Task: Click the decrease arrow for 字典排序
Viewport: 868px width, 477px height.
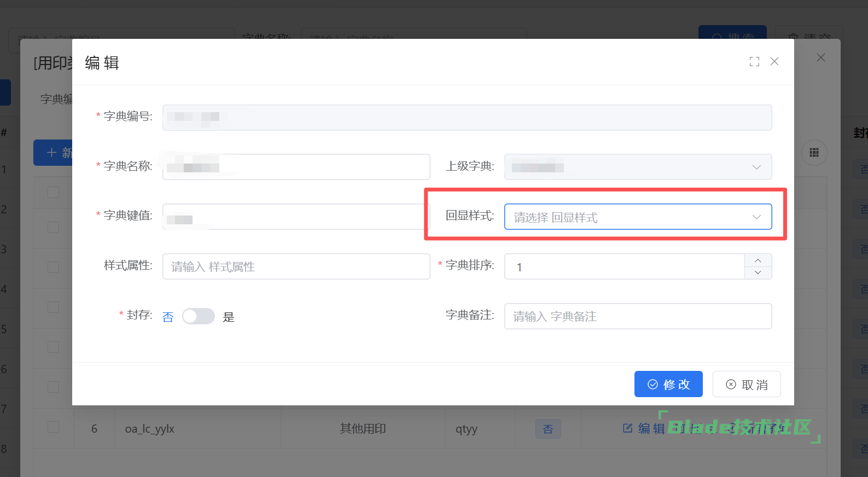Action: (x=758, y=272)
